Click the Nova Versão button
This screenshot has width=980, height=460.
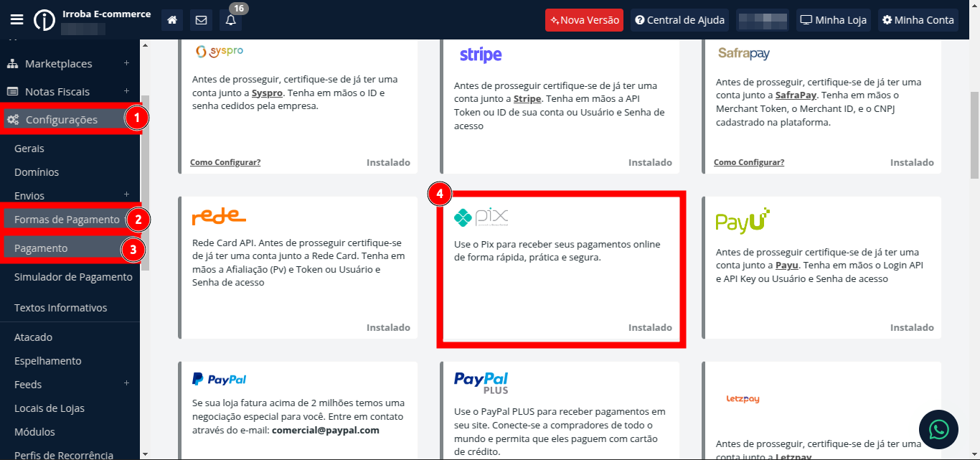pos(584,20)
